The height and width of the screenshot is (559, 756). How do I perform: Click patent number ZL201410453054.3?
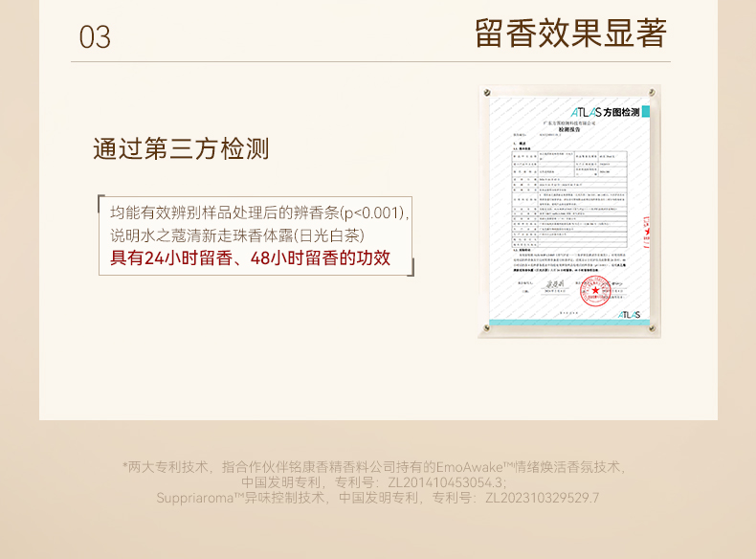tap(447, 482)
